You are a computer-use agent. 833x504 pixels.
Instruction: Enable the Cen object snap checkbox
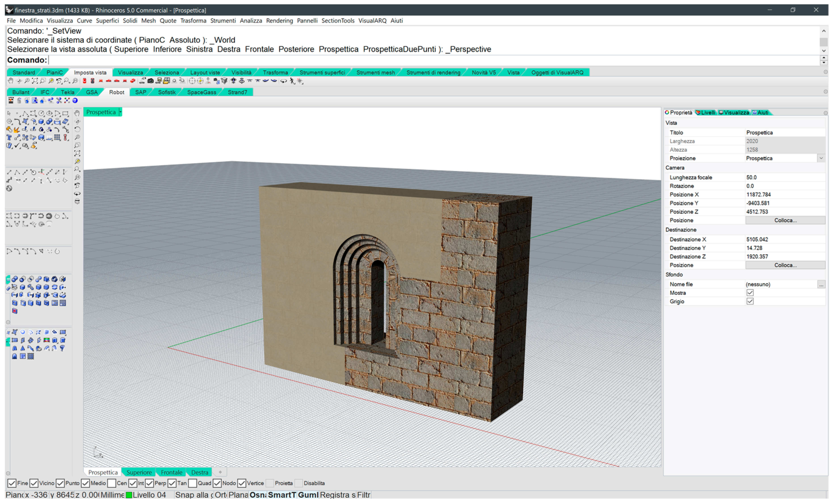coord(112,483)
